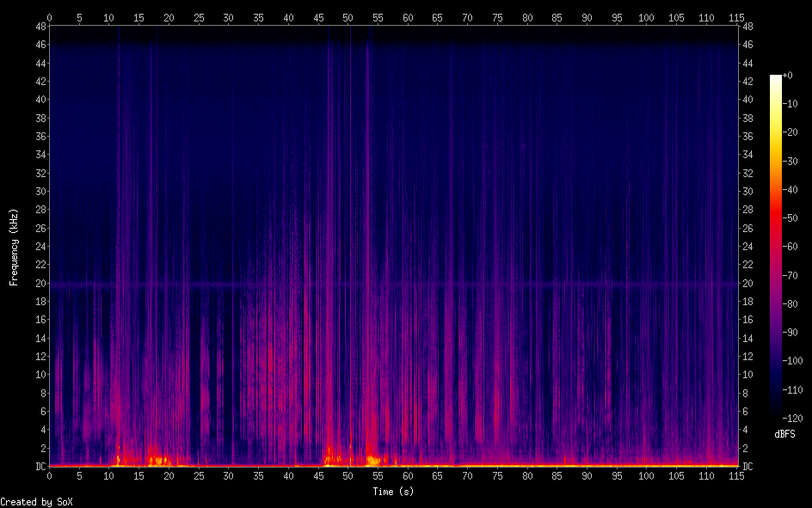Image resolution: width=812 pixels, height=508 pixels.
Task: Click the 115 tick on the top time axis
Action: [735, 17]
